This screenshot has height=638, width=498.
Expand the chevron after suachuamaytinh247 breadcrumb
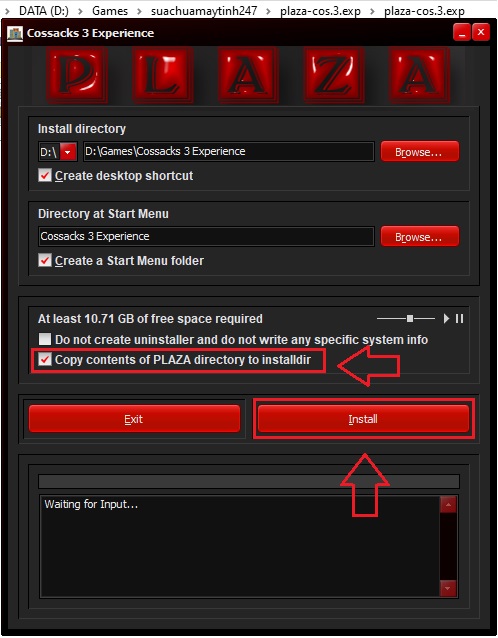pyautogui.click(x=268, y=11)
